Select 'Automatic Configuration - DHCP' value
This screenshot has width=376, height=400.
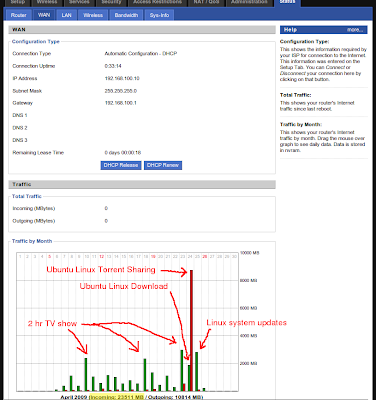point(141,54)
